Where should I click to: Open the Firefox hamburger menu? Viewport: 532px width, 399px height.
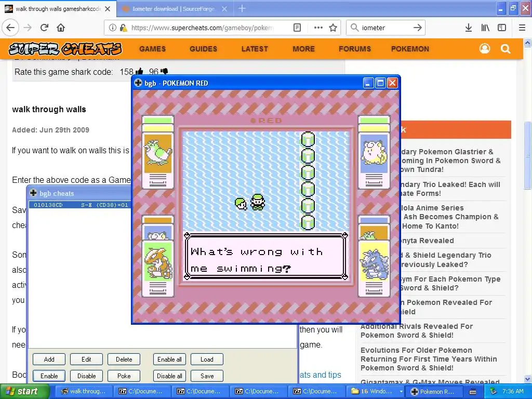point(522,28)
